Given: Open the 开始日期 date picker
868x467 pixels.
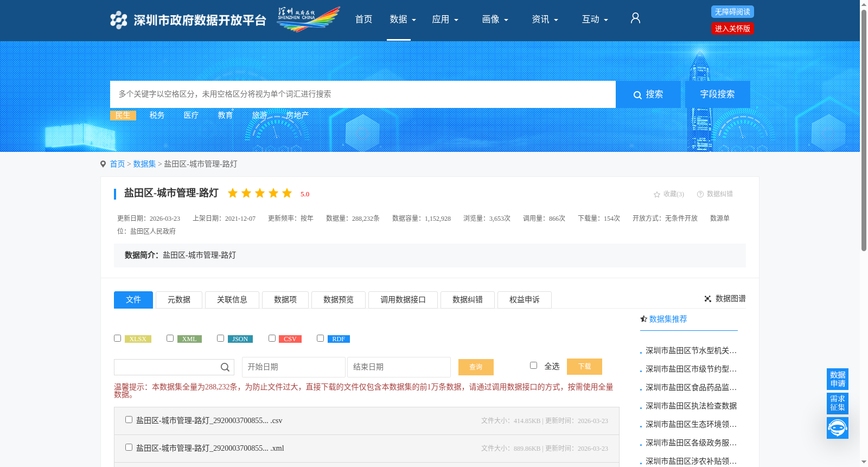Looking at the screenshot, I should tap(293, 367).
